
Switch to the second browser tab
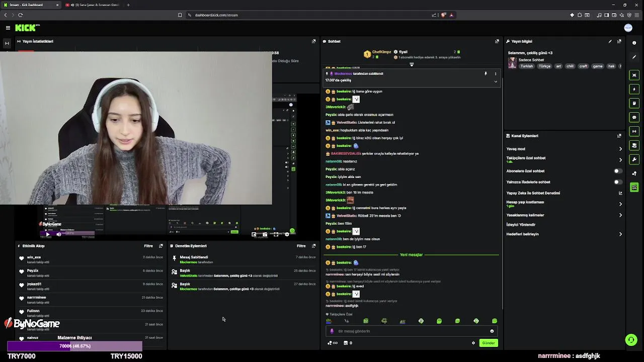[93, 5]
